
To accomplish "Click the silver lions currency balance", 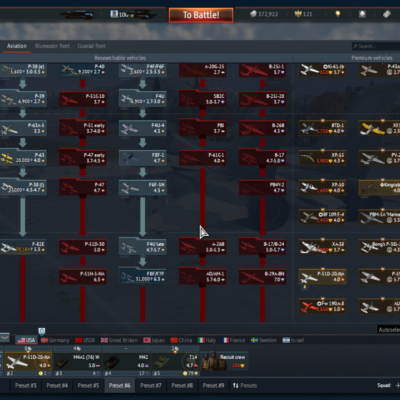I will click(x=264, y=14).
